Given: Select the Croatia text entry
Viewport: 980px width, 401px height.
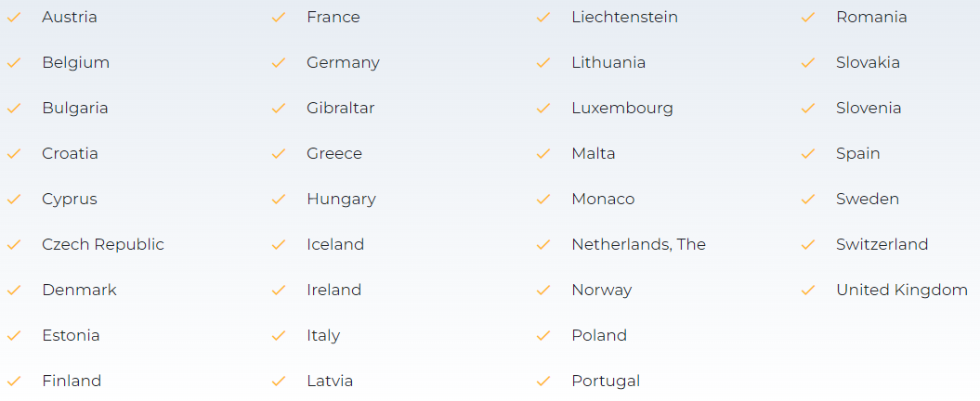Looking at the screenshot, I should pos(70,154).
